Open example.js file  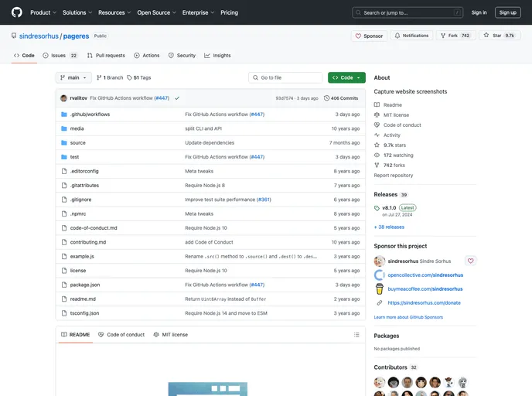[x=82, y=257]
